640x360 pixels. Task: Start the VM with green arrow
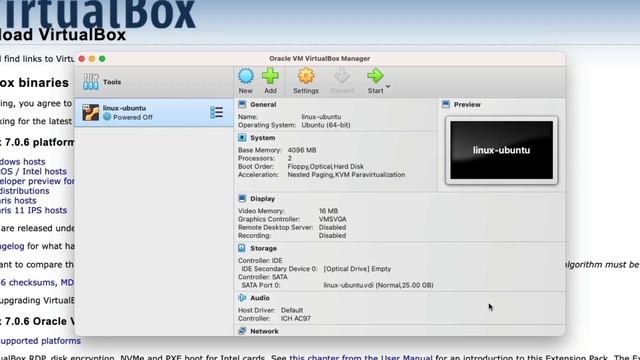click(x=375, y=76)
